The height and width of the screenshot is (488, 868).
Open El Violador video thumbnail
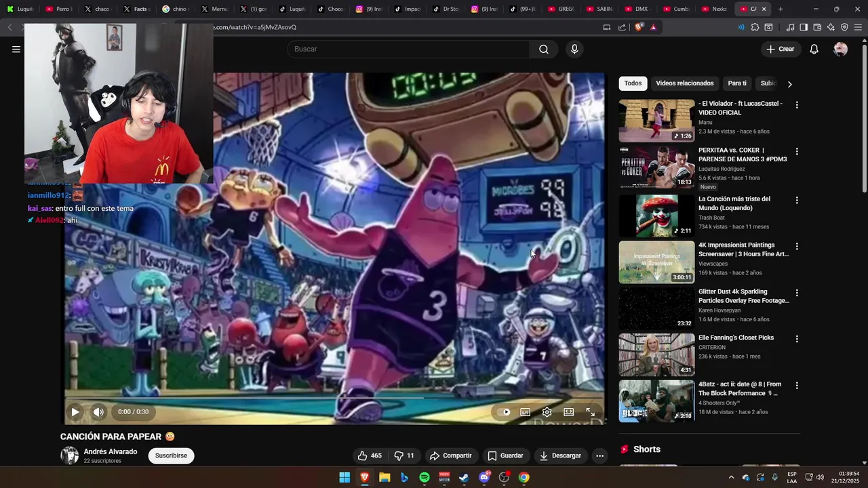656,121
